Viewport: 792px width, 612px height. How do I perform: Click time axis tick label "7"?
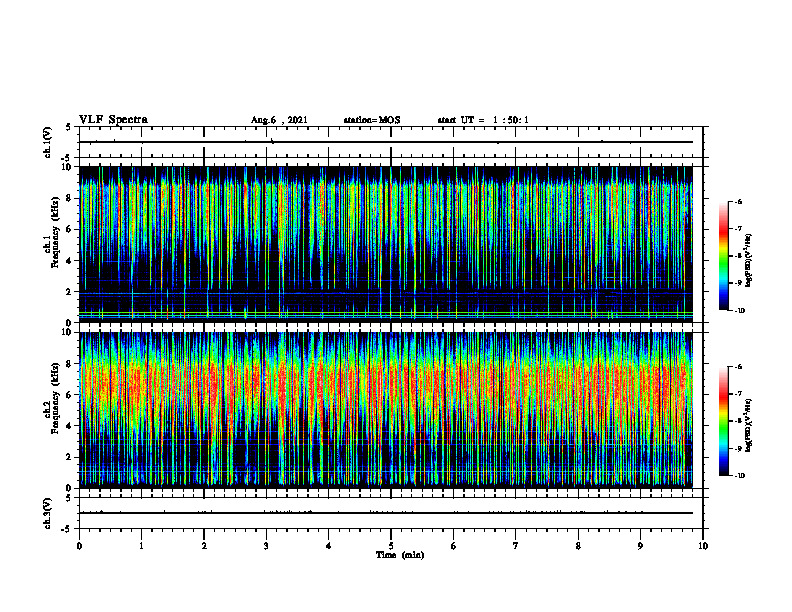click(x=516, y=546)
